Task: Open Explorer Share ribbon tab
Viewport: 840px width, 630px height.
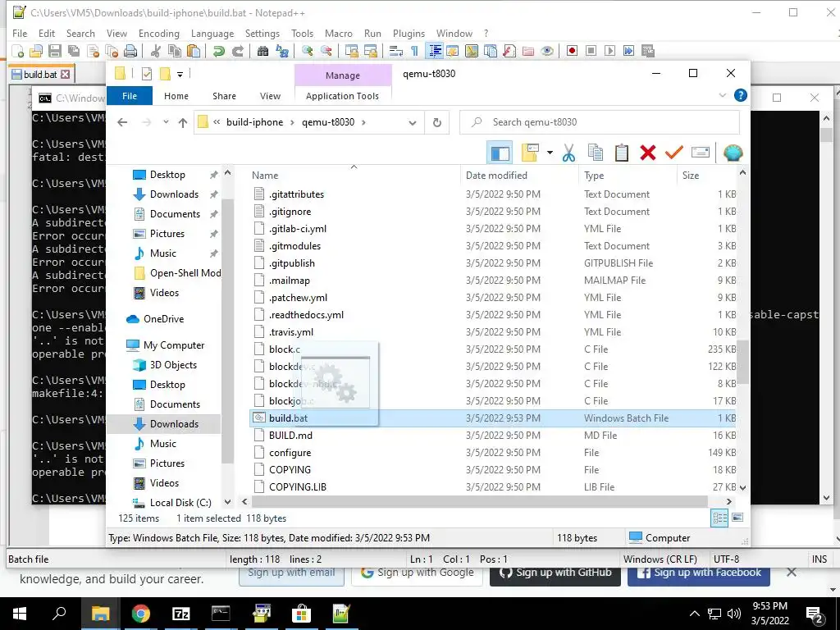Action: click(x=224, y=96)
